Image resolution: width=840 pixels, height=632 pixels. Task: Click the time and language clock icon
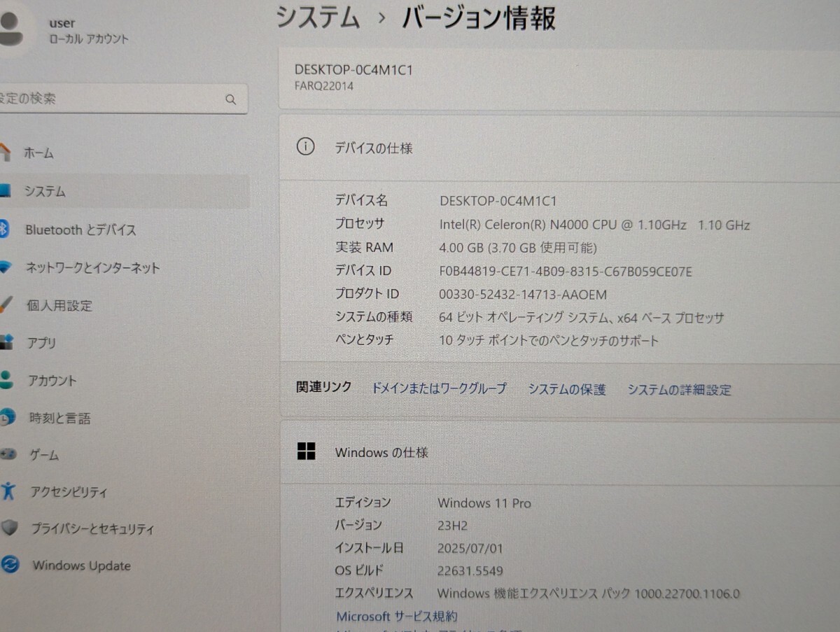(x=7, y=418)
